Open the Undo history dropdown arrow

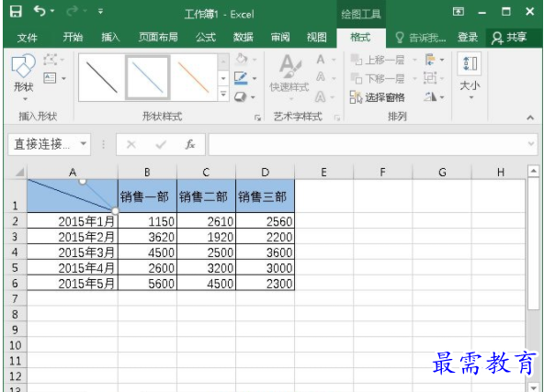[52, 11]
